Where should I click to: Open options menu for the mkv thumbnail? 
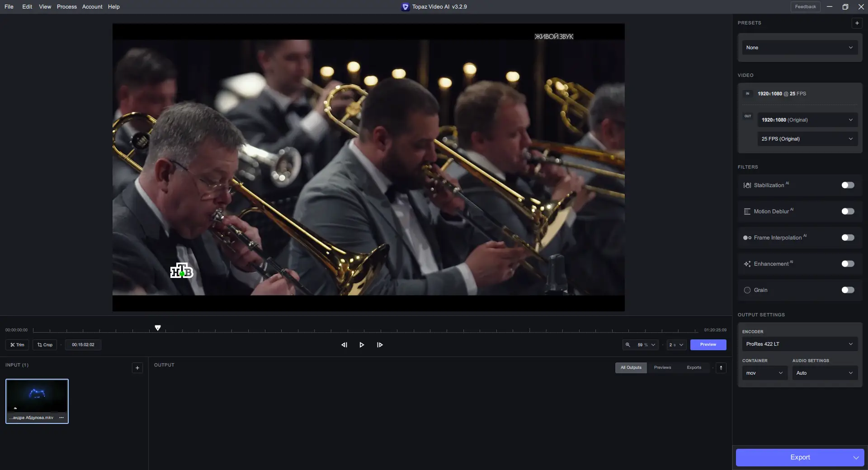pos(61,418)
